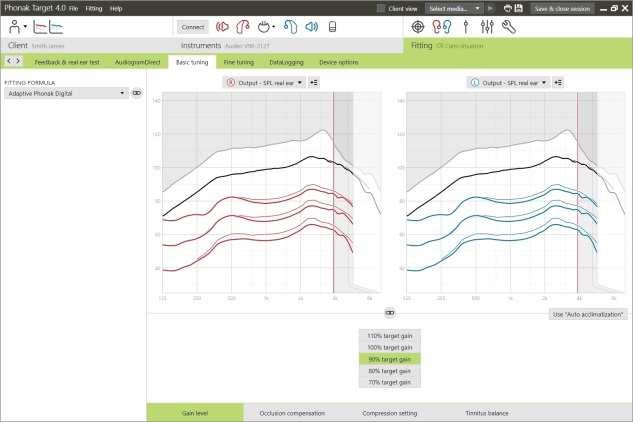This screenshot has width=633, height=422.
Task: Click Use Auto acclimatization button
Action: [587, 314]
